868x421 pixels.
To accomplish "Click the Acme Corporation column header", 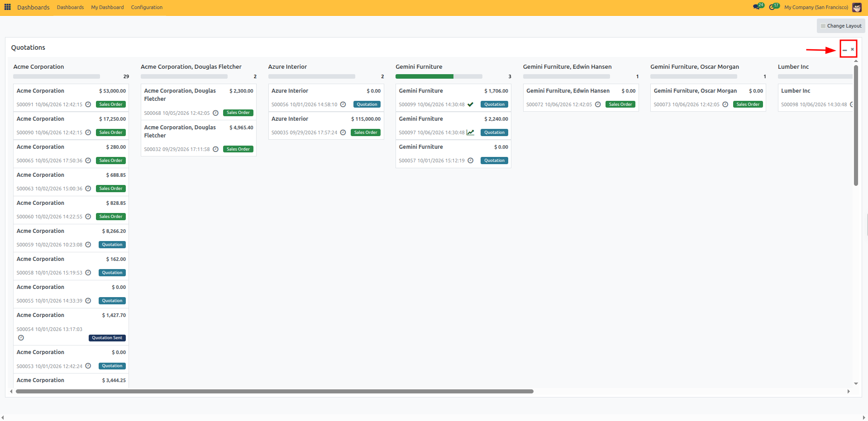I will [x=38, y=66].
